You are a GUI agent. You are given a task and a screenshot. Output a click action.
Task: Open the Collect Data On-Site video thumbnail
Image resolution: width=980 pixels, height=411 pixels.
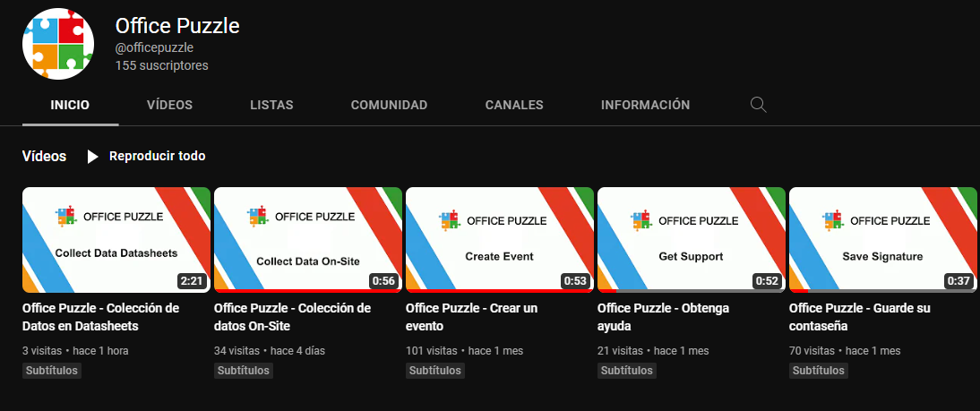[x=308, y=239]
